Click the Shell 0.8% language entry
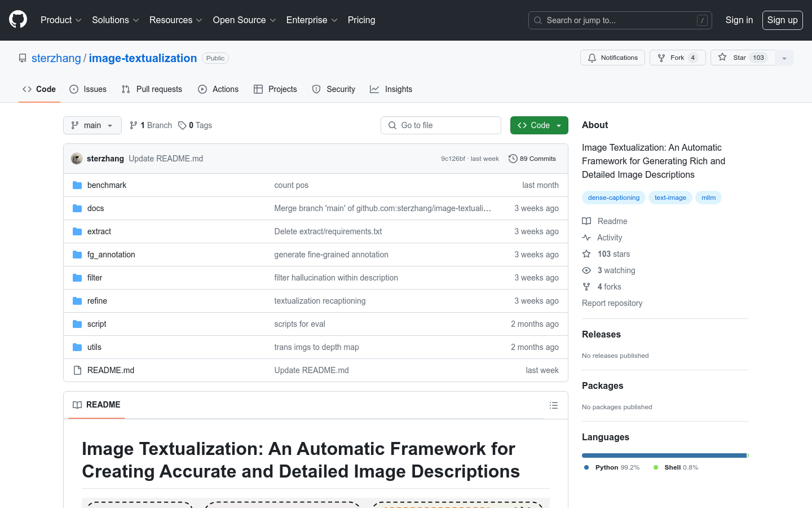Viewport: 812px width, 508px height. click(x=676, y=467)
